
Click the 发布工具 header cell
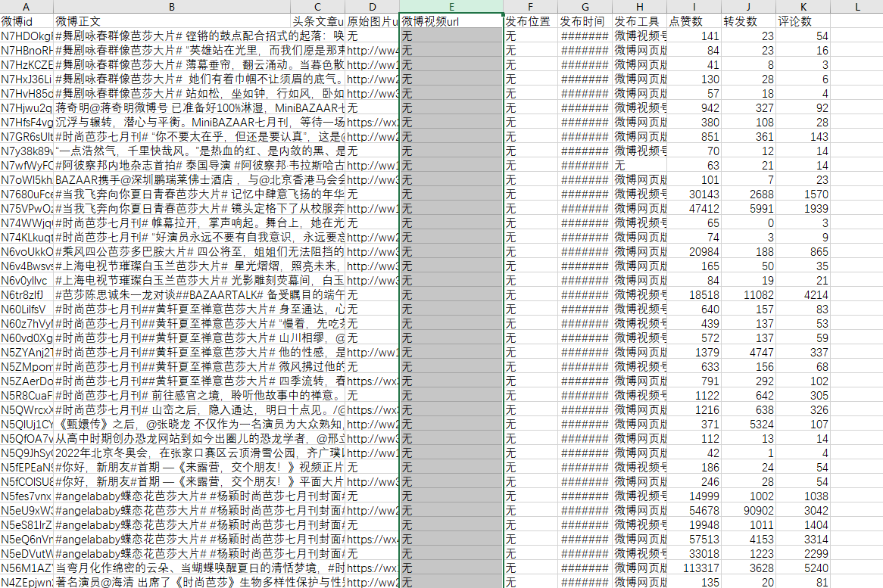coord(638,21)
